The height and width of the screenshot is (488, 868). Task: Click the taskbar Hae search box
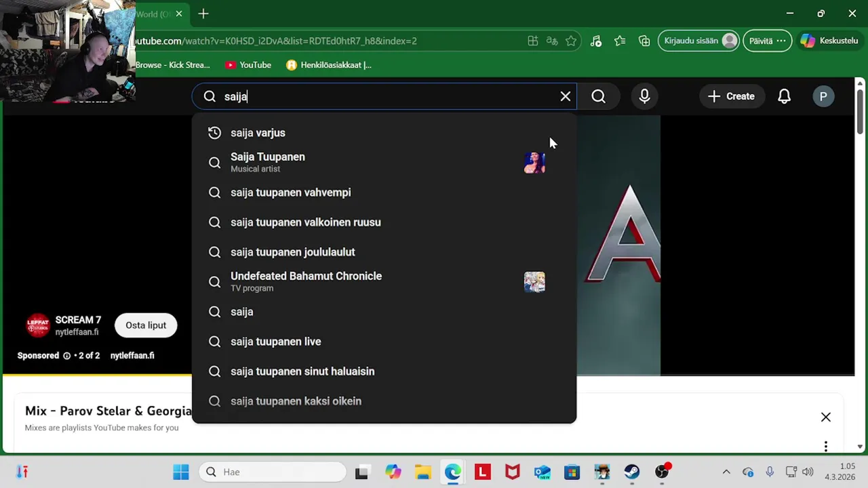click(x=273, y=472)
